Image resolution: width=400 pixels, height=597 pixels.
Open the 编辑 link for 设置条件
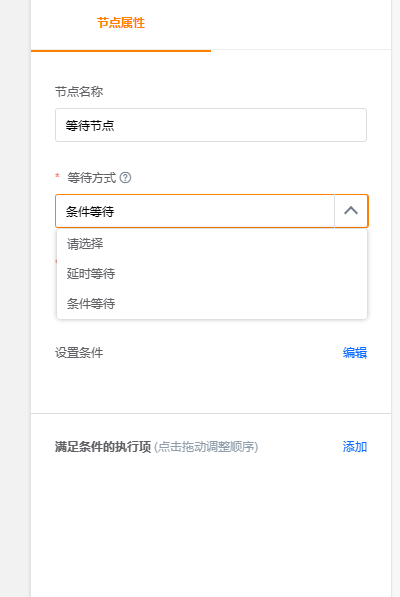[354, 353]
